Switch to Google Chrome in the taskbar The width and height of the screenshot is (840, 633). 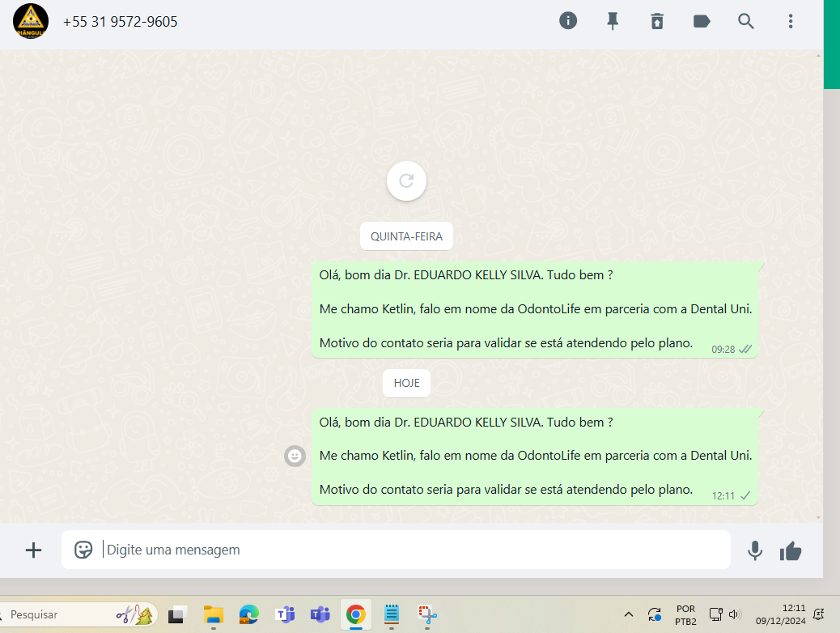tap(356, 614)
